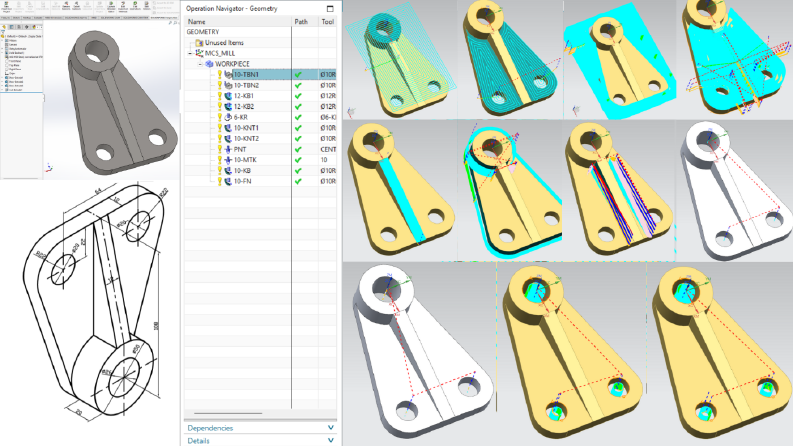Select the Unused Items node
This screenshot has width=793, height=446.
tap(224, 42)
